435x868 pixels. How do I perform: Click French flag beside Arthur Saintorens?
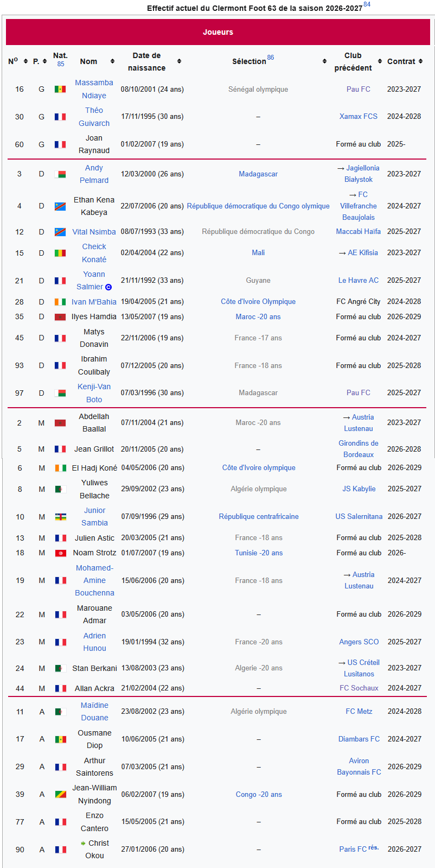click(x=61, y=767)
